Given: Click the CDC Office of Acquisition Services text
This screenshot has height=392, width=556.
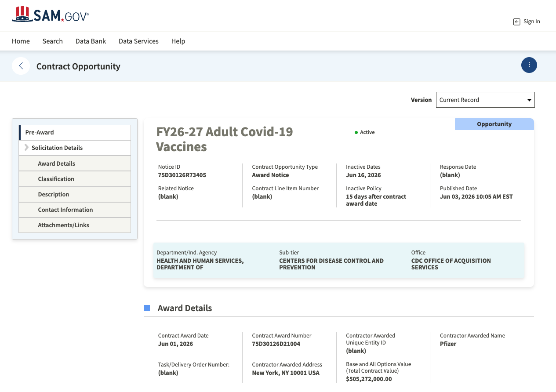Looking at the screenshot, I should [451, 264].
